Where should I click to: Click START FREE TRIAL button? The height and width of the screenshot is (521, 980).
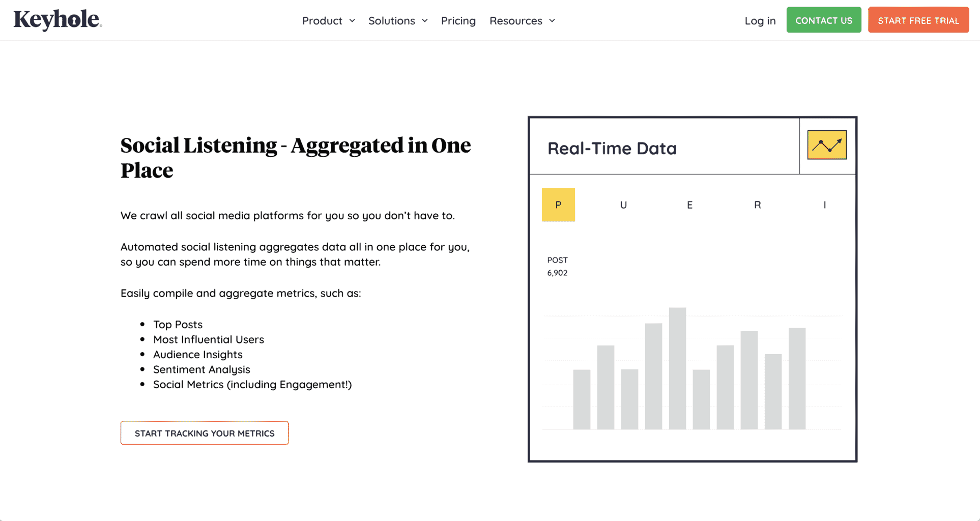click(x=918, y=20)
